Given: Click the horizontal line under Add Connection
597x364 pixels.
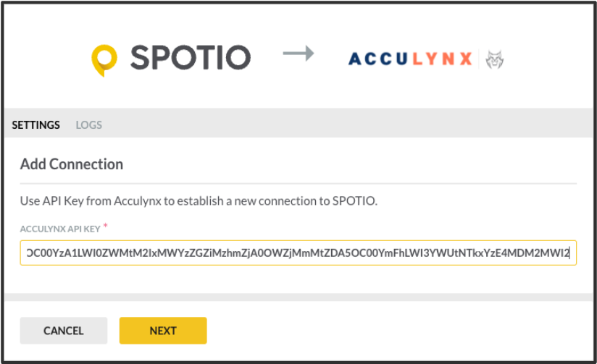Looking at the screenshot, I should (298, 184).
